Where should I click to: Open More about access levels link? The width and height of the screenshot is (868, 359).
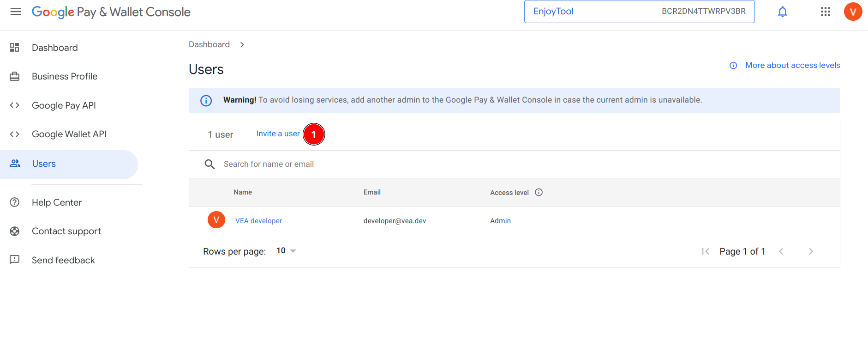point(792,65)
